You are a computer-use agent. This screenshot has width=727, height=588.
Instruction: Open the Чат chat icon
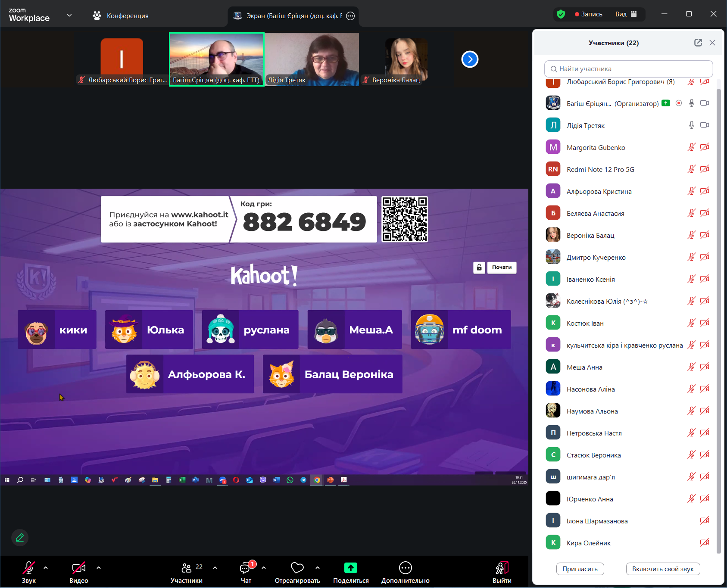(246, 572)
